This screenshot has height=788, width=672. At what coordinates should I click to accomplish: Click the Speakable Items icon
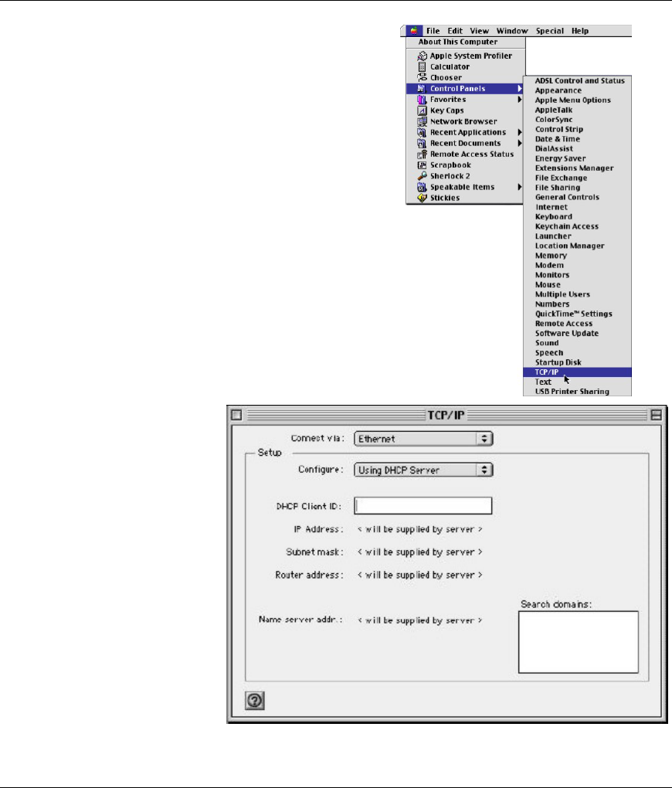pyautogui.click(x=423, y=187)
